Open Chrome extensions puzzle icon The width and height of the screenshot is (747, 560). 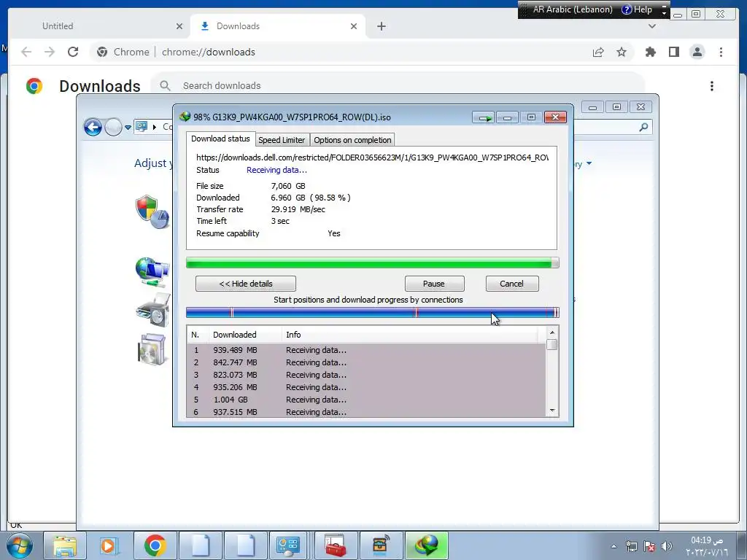[x=650, y=52]
